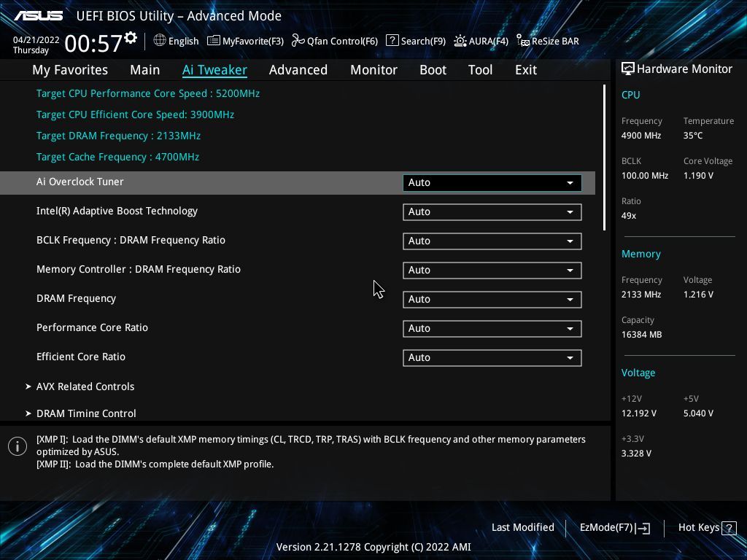747x560 pixels.
Task: Click the Voltage section heading
Action: point(638,373)
